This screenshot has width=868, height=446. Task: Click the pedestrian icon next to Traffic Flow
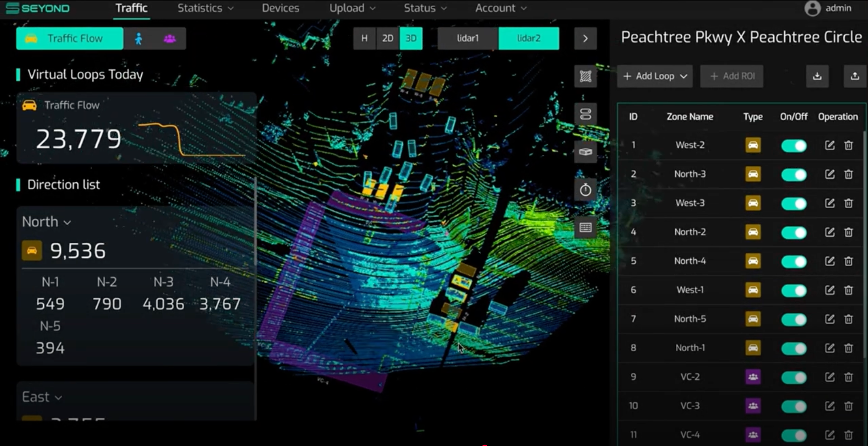pyautogui.click(x=139, y=39)
